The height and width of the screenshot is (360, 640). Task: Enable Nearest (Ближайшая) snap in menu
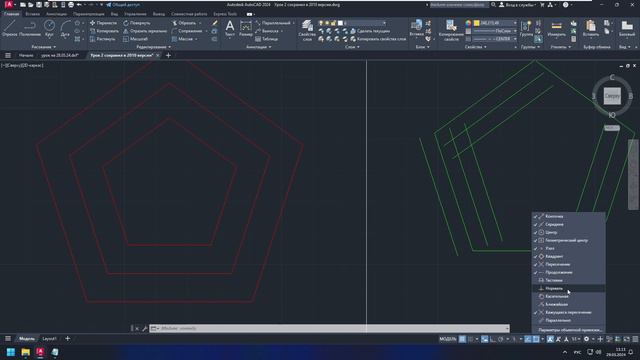pyautogui.click(x=569, y=304)
